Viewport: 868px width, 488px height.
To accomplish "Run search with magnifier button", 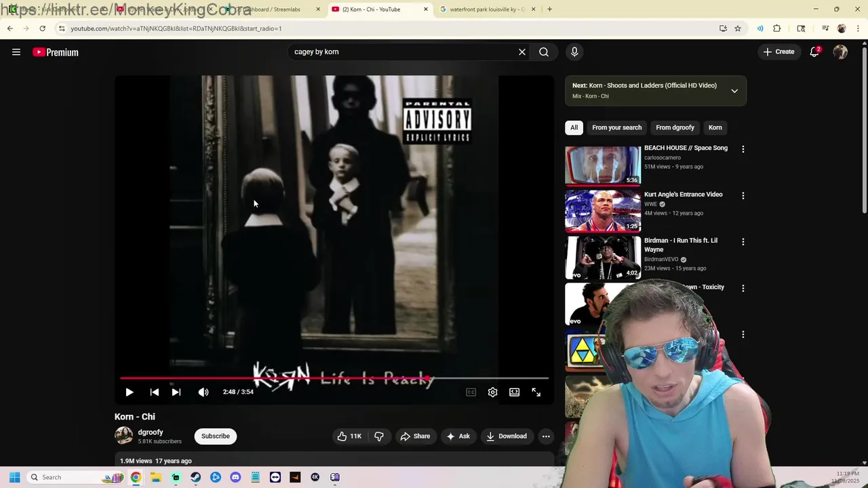I will 544,52.
